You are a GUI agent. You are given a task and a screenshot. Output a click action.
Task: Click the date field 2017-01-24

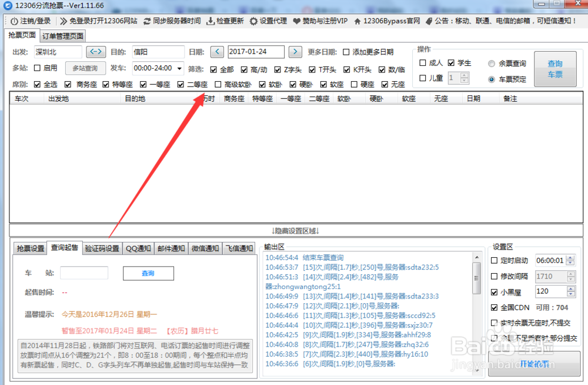[256, 52]
